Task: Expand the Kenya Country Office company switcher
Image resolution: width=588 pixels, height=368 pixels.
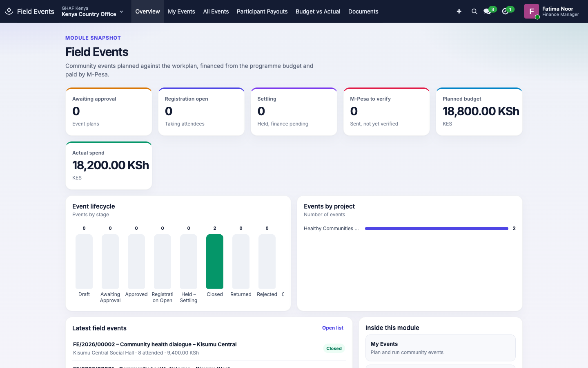Action: point(92,11)
